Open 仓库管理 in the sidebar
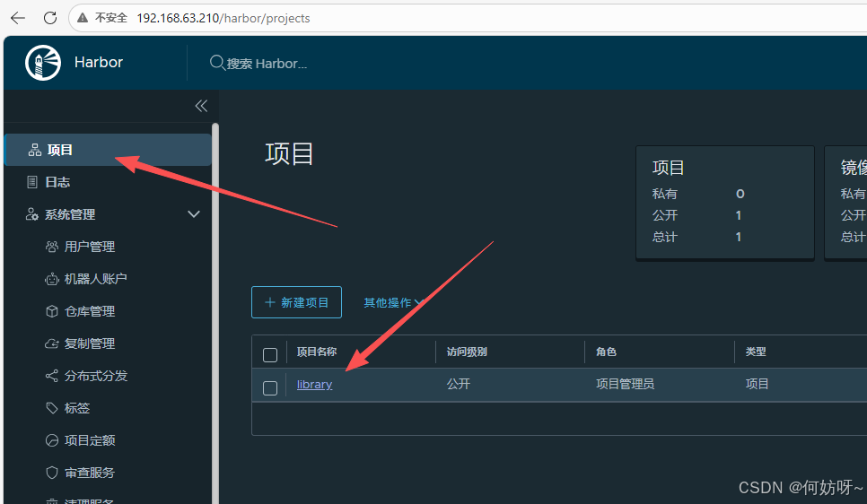Screen dimensions: 867x504 [x=90, y=311]
